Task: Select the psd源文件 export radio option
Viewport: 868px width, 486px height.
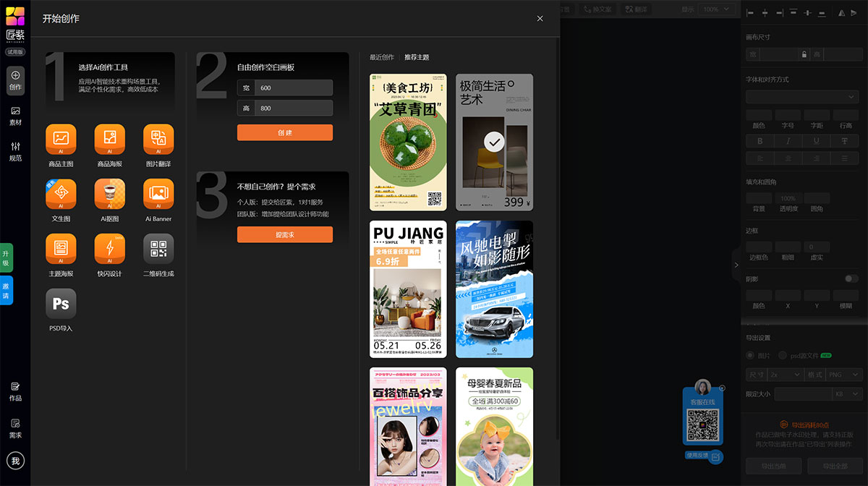Action: [x=782, y=355]
